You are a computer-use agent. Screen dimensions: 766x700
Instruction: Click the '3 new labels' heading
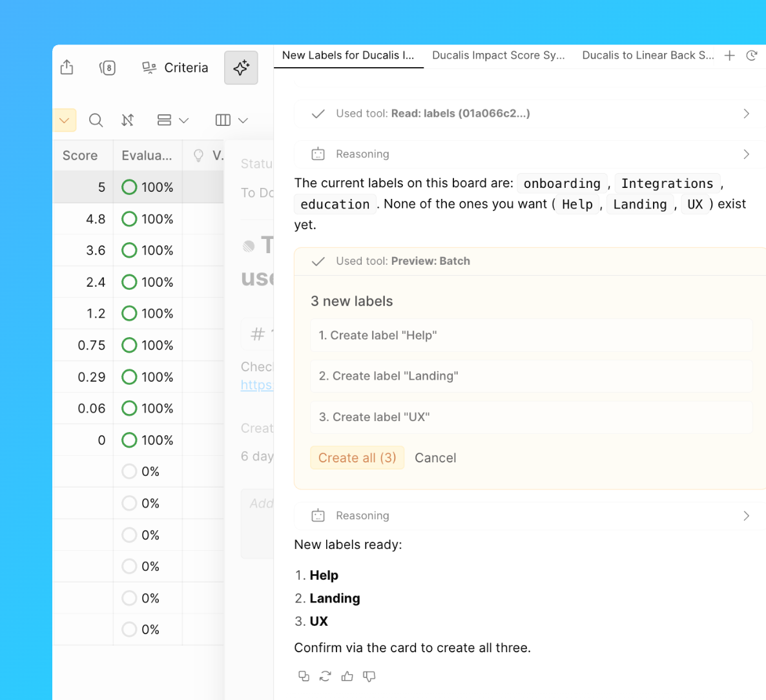[x=352, y=301]
